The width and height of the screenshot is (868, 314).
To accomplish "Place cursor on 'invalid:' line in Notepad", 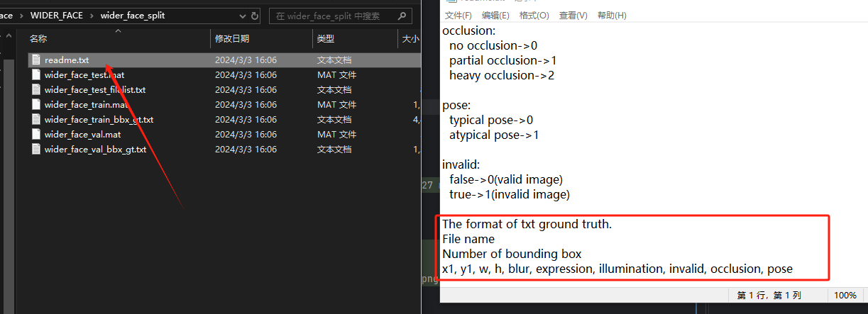I will coord(462,164).
